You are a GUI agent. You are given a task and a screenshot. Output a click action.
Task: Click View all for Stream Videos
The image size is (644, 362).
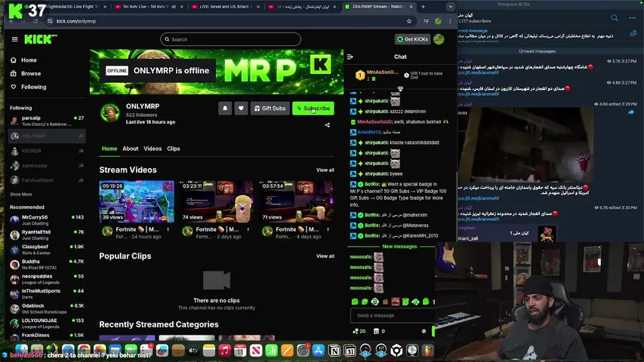point(325,170)
